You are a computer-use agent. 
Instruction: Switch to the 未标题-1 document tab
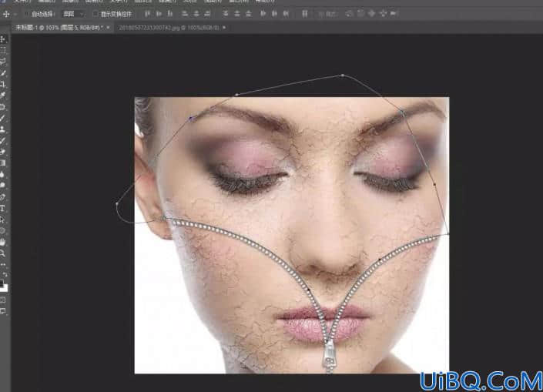[x=59, y=28]
